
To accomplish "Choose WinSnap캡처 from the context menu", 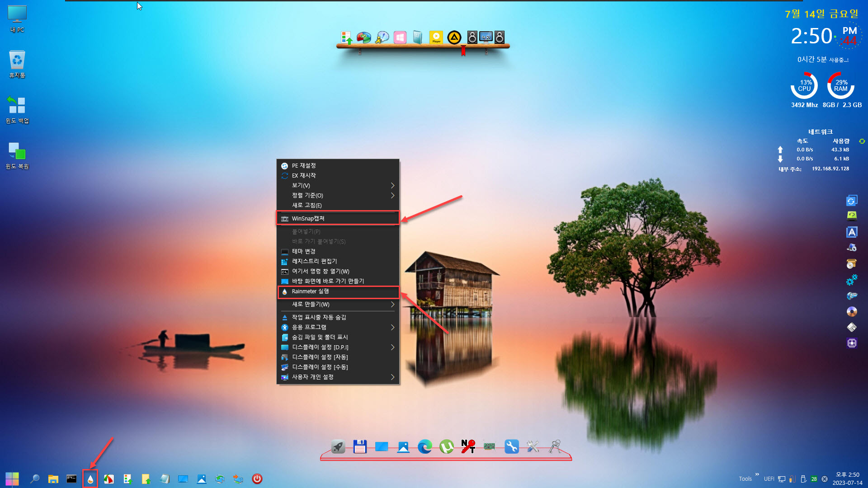I will [338, 219].
